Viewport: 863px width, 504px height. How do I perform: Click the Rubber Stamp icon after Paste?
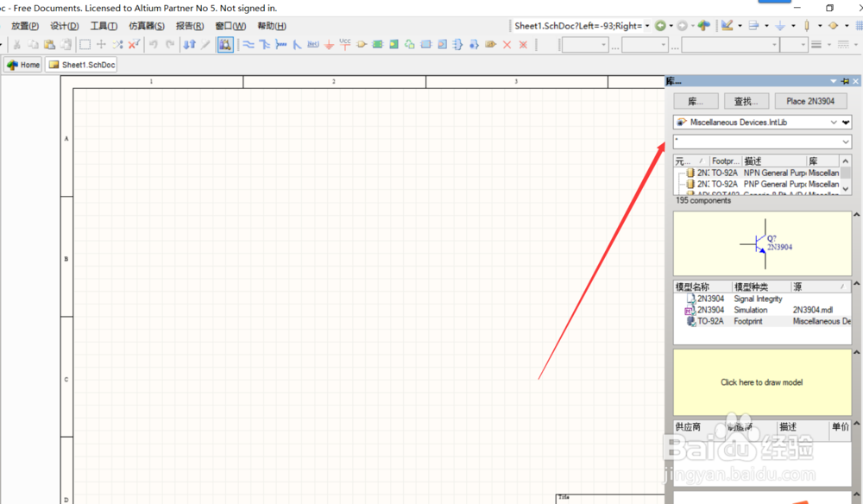point(66,45)
